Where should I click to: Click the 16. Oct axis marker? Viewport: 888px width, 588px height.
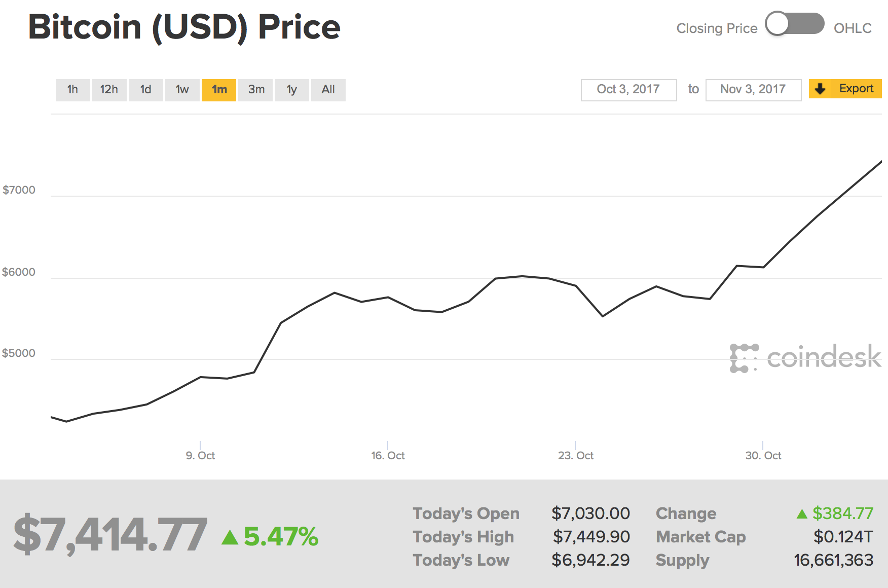pos(388,455)
